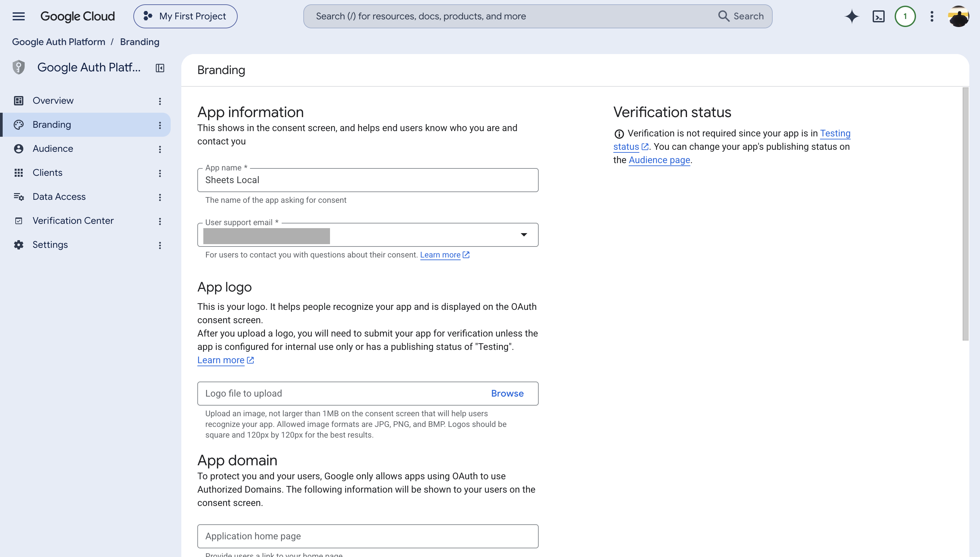Open the top bar more options menu
Image resolution: width=980 pixels, height=557 pixels.
click(x=932, y=16)
